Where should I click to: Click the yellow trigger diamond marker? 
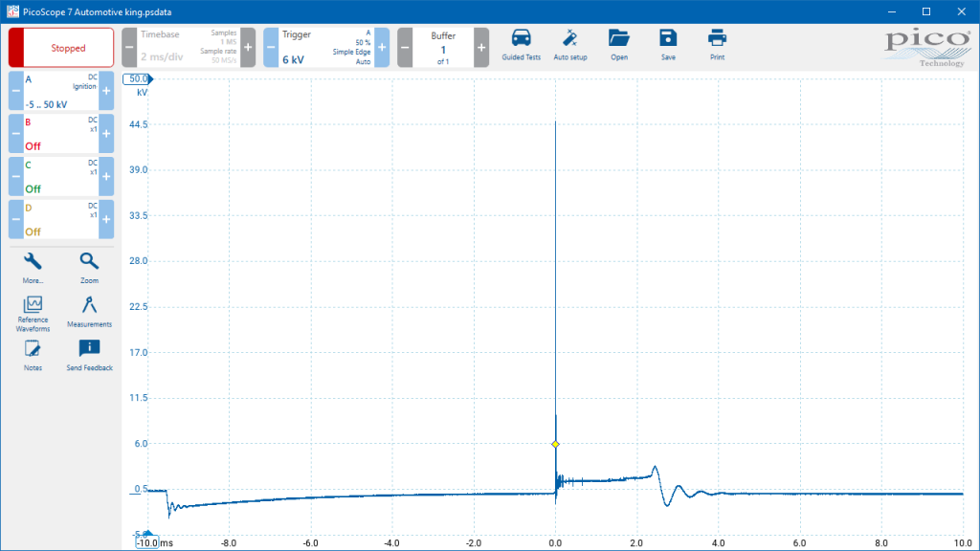pos(555,444)
